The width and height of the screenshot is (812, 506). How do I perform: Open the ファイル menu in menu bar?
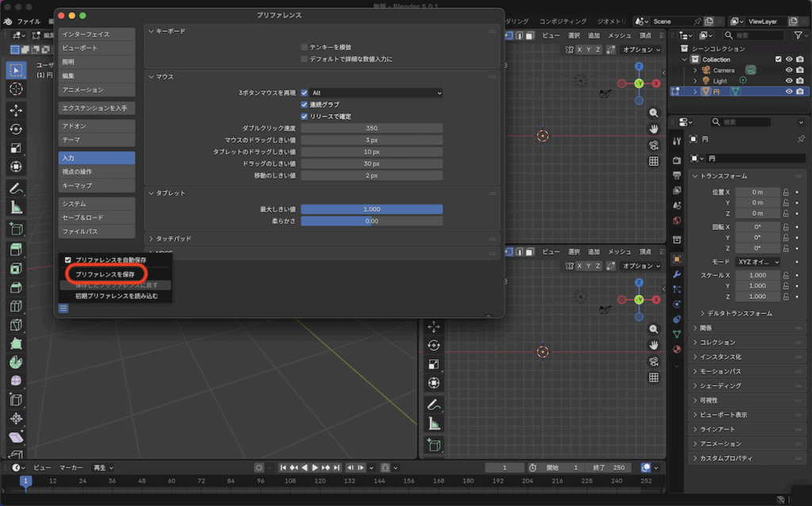[29, 21]
